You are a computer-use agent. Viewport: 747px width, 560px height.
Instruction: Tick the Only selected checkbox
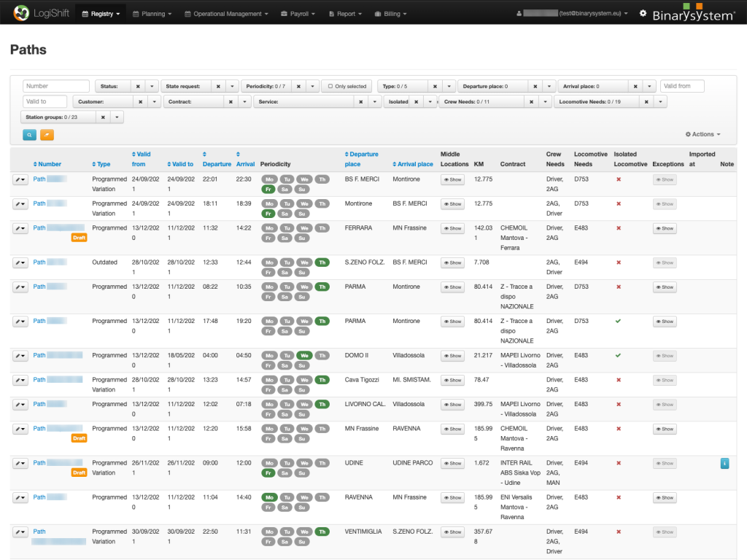coord(330,86)
